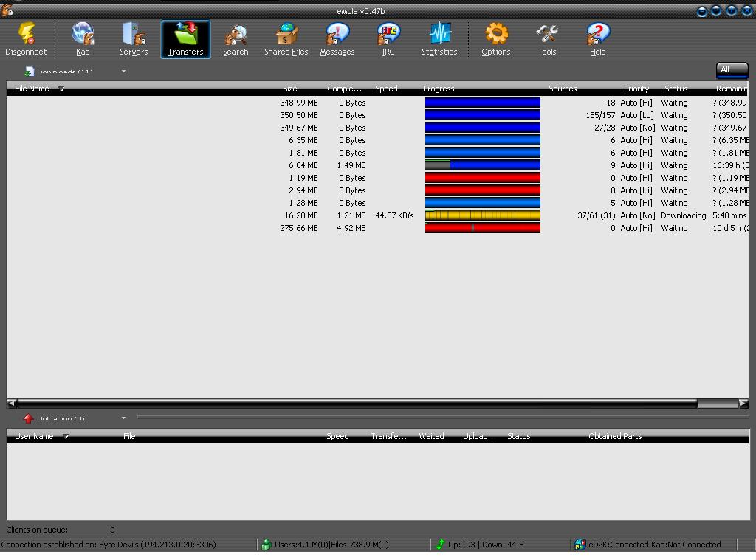Expand the Downloads view dropdown arrow
The width and height of the screenshot is (756, 560).
(x=123, y=72)
